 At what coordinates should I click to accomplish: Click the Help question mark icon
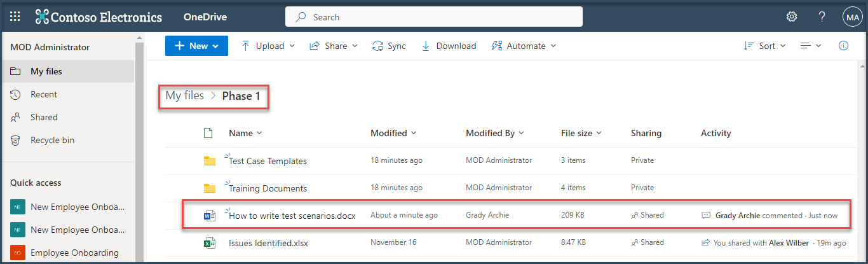[x=822, y=17]
